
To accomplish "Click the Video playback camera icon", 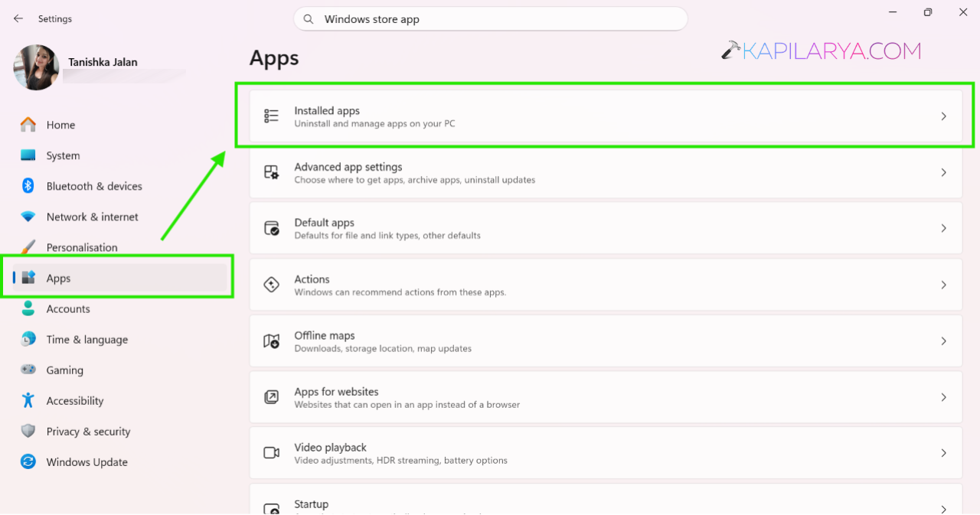I will point(272,453).
